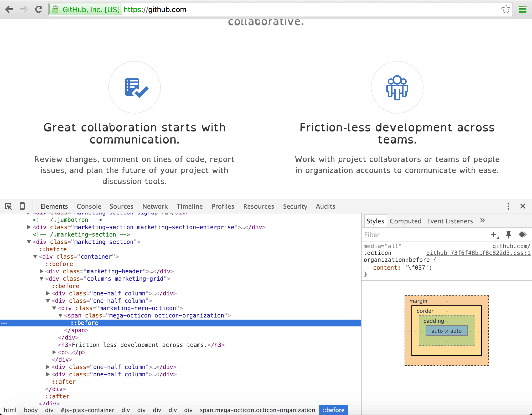The image size is (532, 415).
Task: Click content box in box model diagram
Action: tap(446, 331)
